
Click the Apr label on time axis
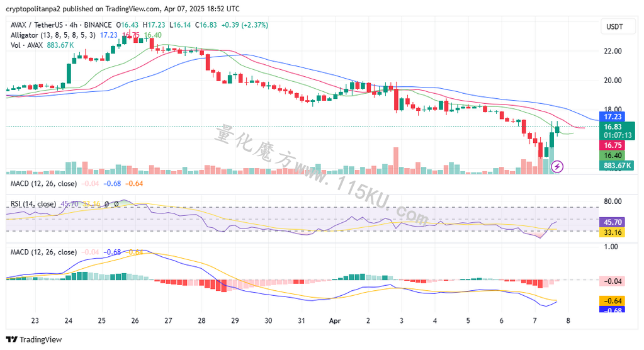pos(335,321)
